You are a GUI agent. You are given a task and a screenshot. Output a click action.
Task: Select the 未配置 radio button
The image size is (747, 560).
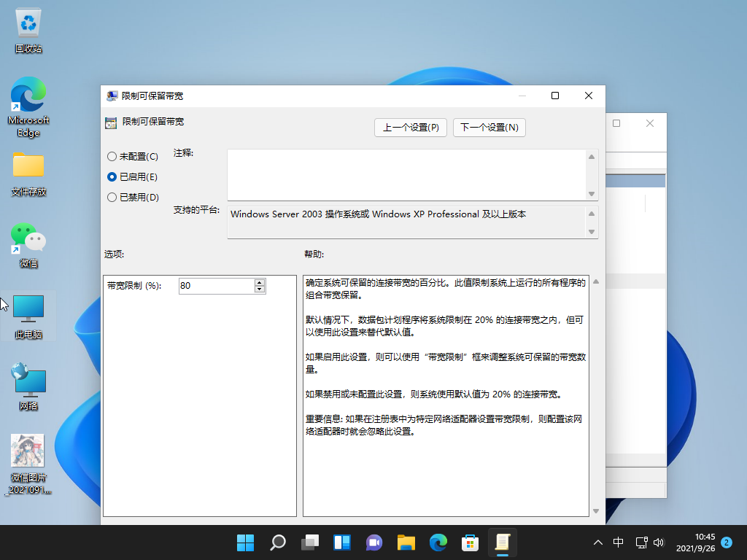112,156
